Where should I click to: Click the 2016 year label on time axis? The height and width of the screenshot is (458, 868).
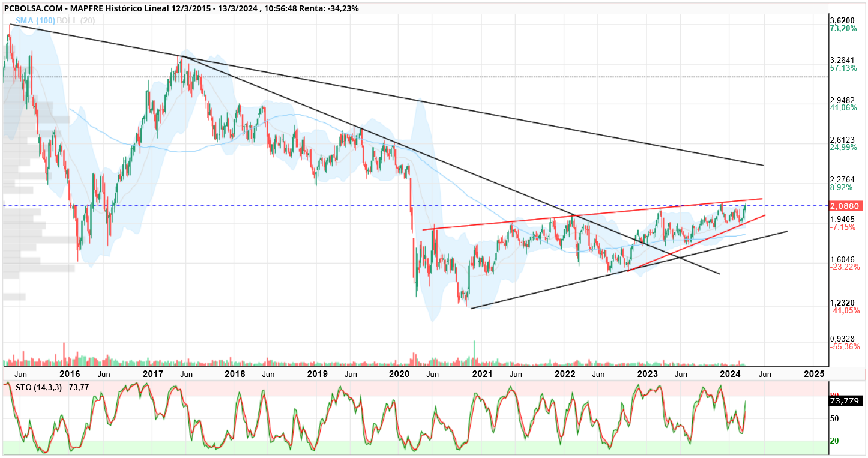(x=70, y=373)
